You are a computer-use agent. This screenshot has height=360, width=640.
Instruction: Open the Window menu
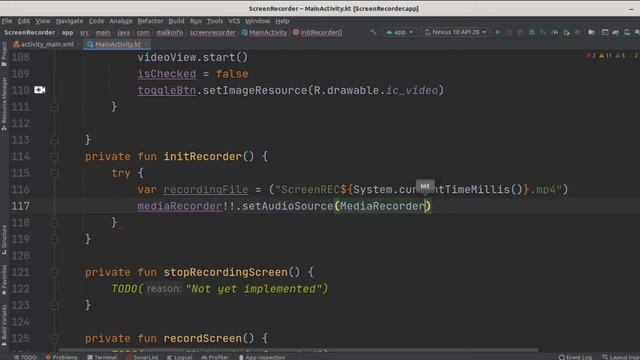point(258,21)
